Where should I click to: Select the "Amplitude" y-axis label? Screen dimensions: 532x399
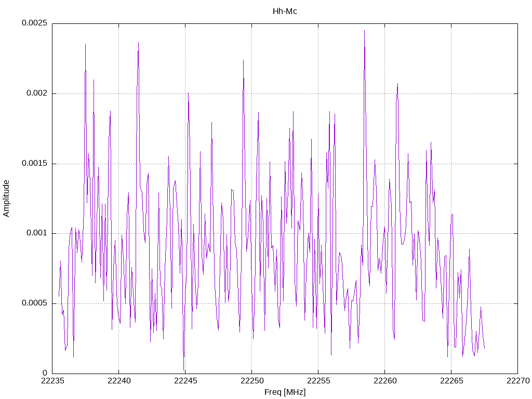6,198
